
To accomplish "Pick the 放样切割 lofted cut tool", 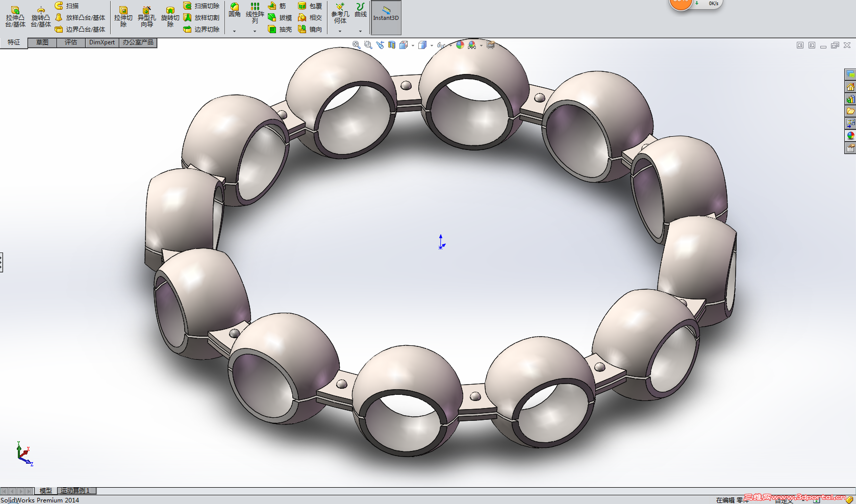I will (x=202, y=17).
